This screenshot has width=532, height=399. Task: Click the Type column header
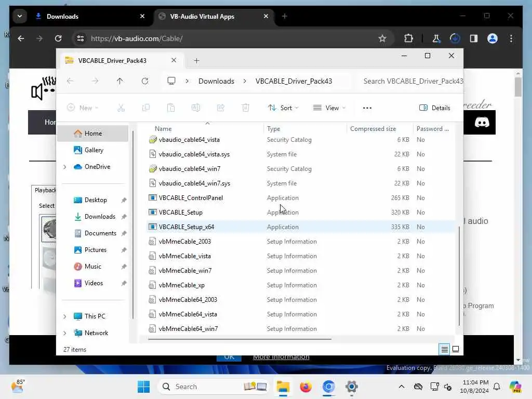[x=273, y=129]
